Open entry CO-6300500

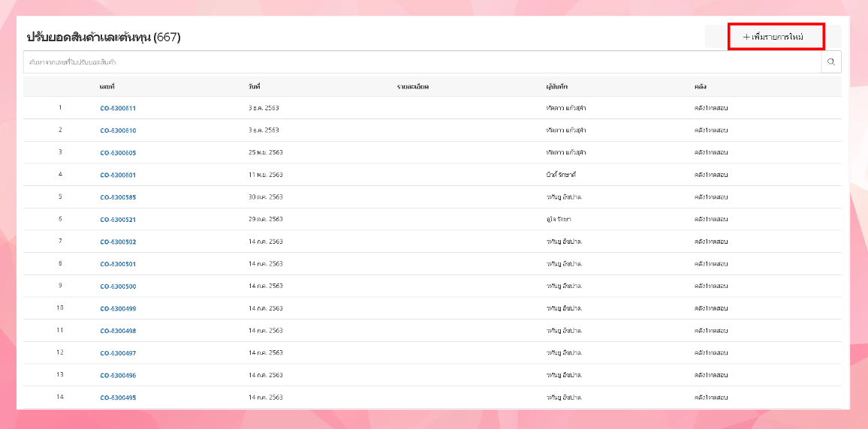pyautogui.click(x=118, y=286)
